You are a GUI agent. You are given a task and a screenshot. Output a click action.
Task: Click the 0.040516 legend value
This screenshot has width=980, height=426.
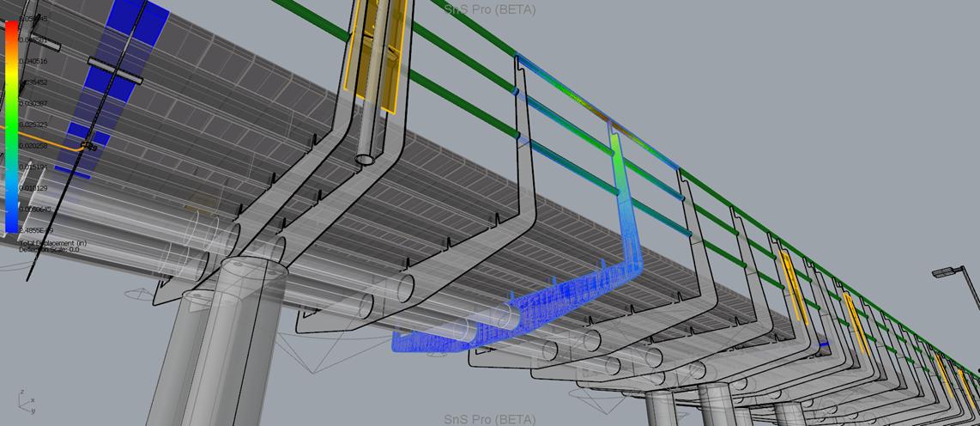[x=33, y=61]
